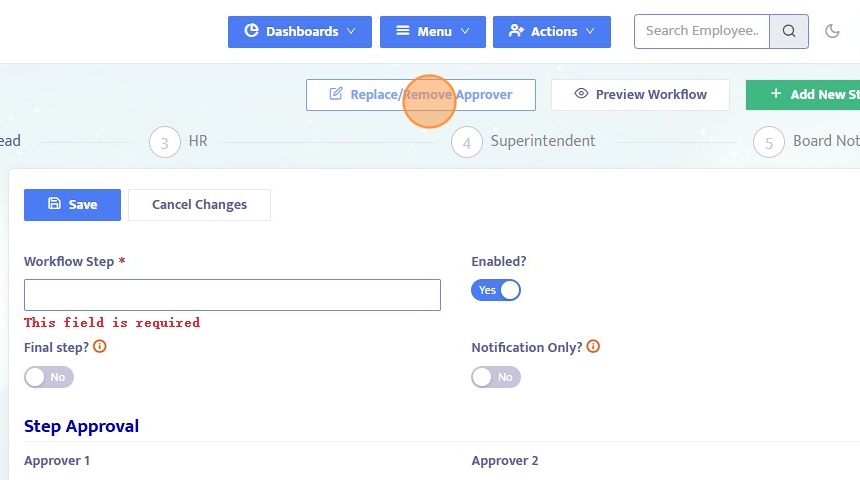The height and width of the screenshot is (480, 860).
Task: Click the Workflow Step text field
Action: [232, 295]
